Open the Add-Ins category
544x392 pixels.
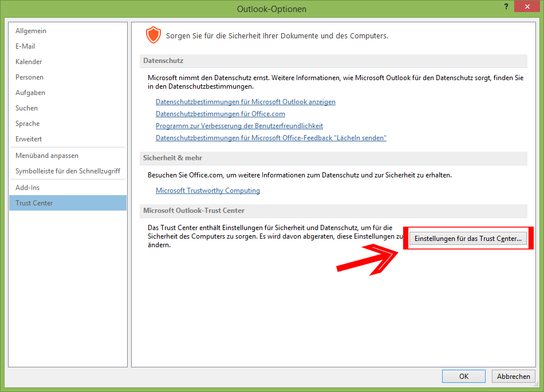tap(68, 188)
